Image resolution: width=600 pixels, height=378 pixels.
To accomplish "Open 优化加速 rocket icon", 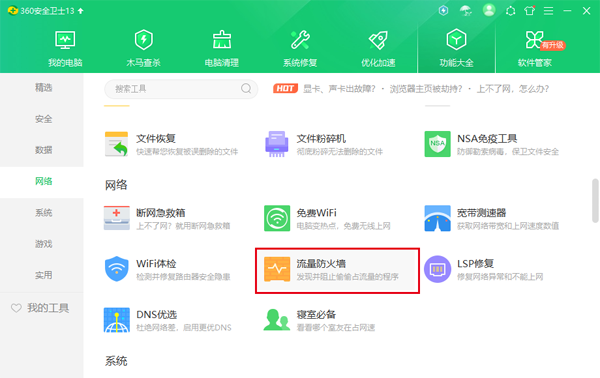I will click(378, 40).
